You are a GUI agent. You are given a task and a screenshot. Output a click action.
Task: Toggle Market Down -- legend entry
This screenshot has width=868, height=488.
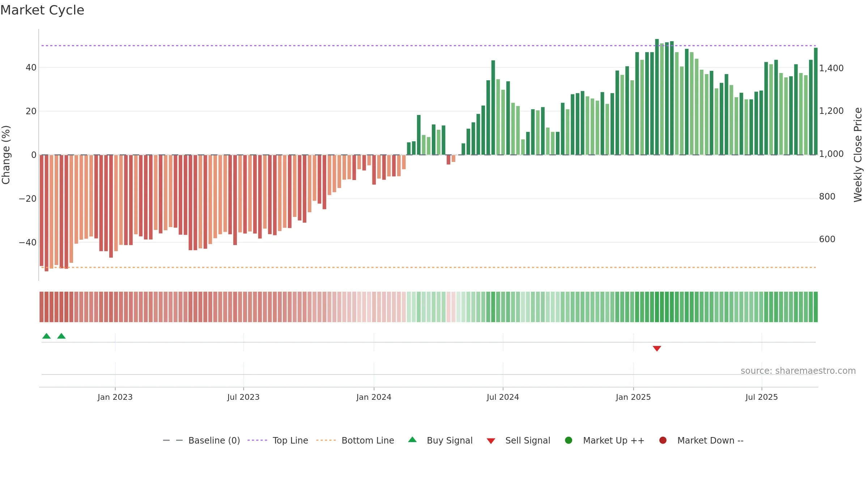click(x=701, y=440)
